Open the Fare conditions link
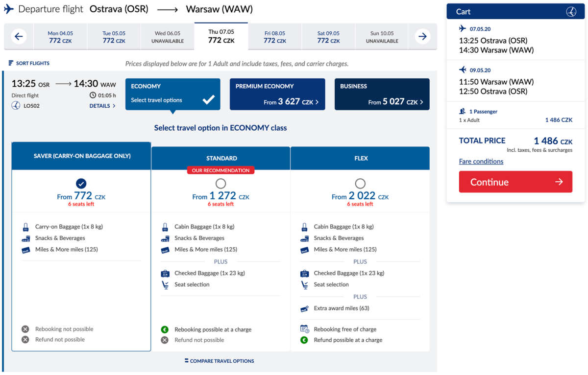Screen dimensions: 588x375 click(x=481, y=162)
